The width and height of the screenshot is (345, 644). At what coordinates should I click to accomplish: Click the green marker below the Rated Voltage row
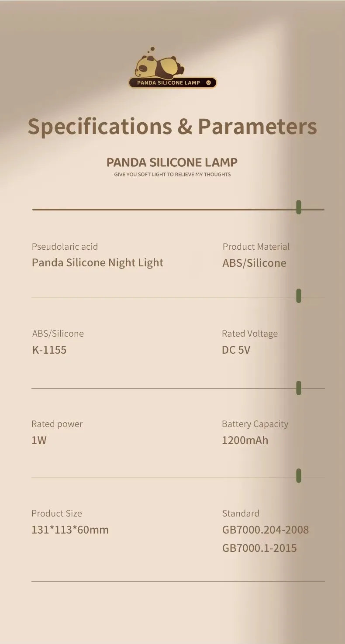[299, 387]
